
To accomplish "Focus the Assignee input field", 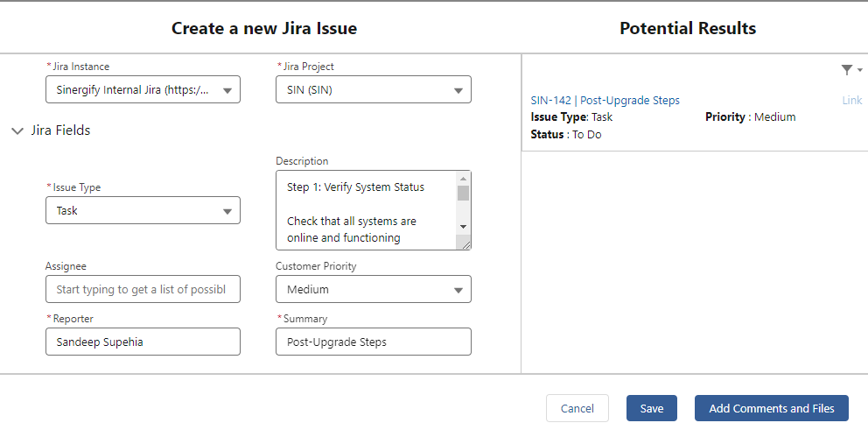I will tap(143, 289).
